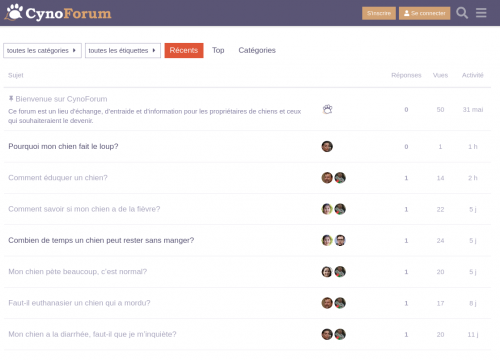Open topic 'Mon chien a la diarrhée'
The height and width of the screenshot is (360, 500).
click(x=92, y=334)
